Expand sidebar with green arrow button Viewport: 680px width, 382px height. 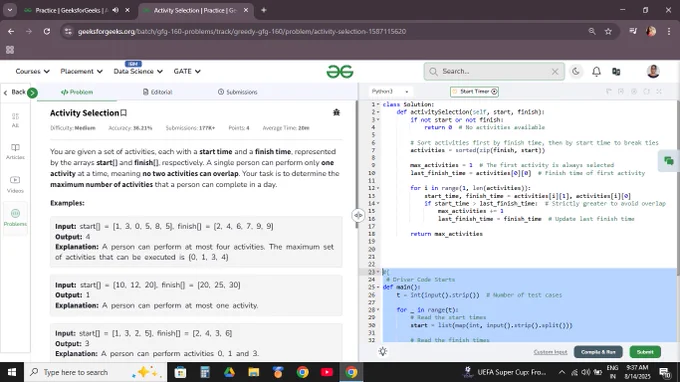click(32, 93)
